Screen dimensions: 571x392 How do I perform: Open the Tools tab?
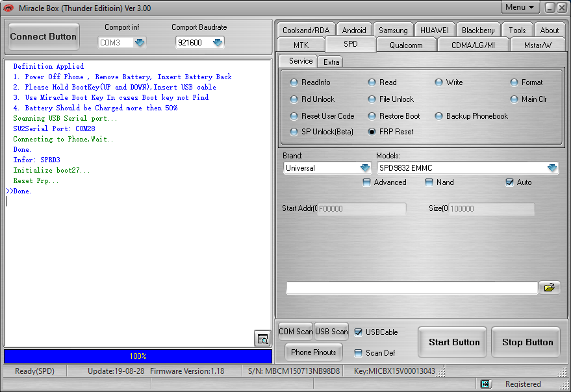point(517,31)
